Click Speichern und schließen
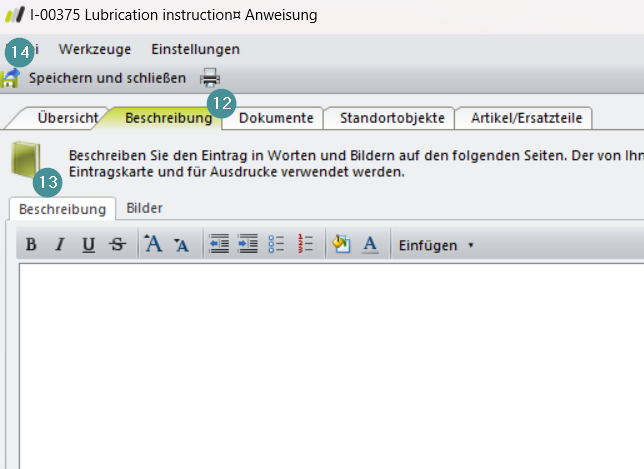Viewport: 644px width, 469px height. tap(107, 78)
